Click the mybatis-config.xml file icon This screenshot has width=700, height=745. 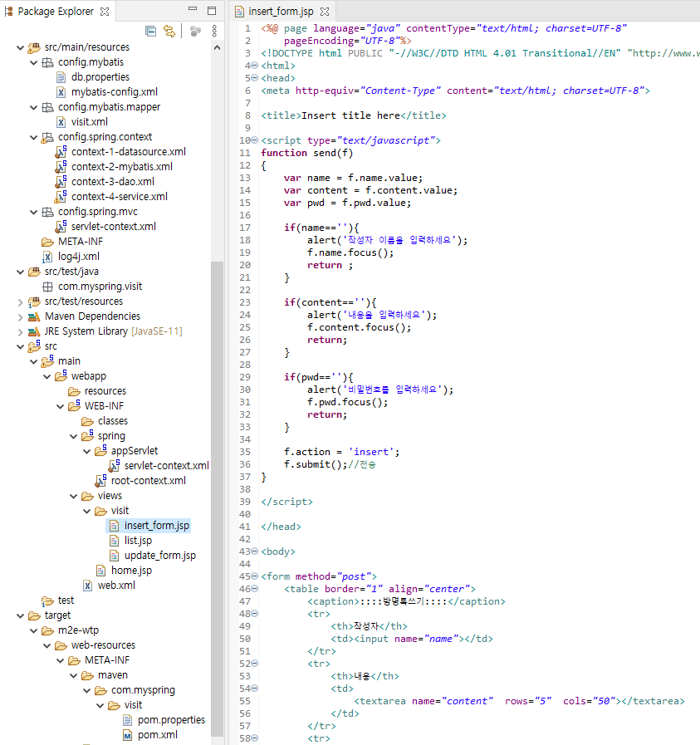click(61, 92)
